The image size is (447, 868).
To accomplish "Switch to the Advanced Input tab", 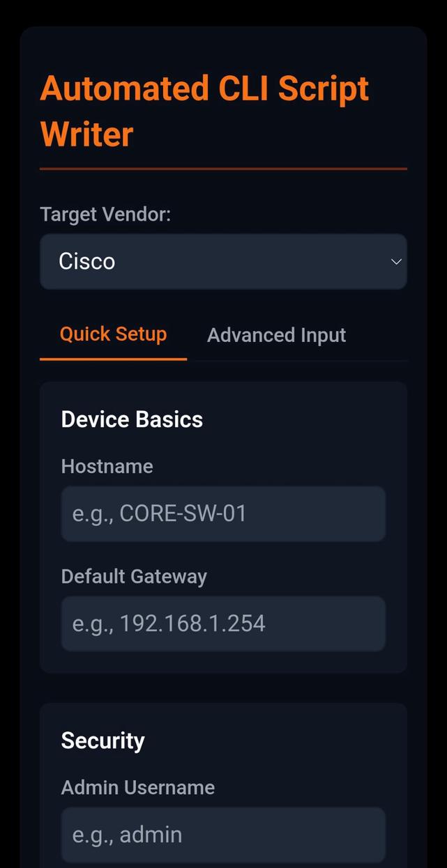I will tap(276, 334).
